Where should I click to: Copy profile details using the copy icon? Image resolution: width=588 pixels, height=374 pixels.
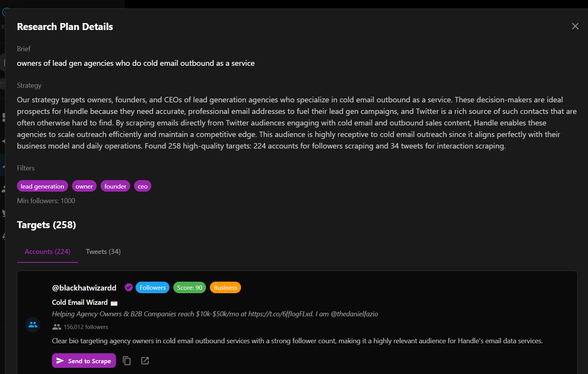tap(127, 361)
